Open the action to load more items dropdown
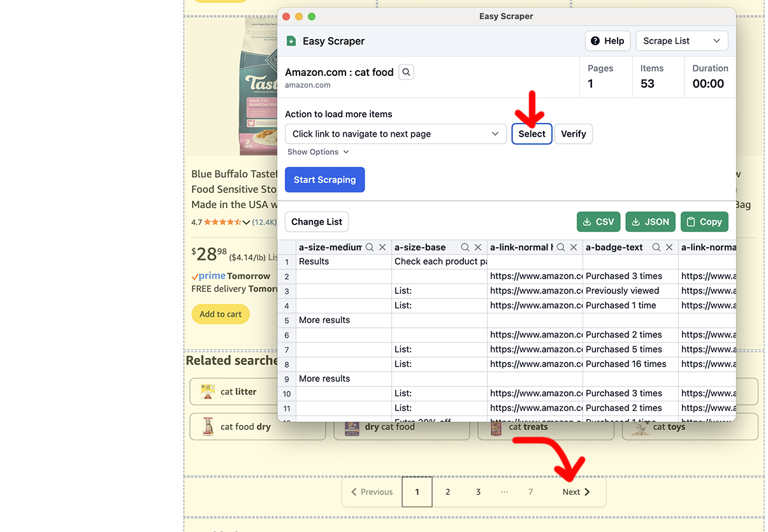 (395, 134)
